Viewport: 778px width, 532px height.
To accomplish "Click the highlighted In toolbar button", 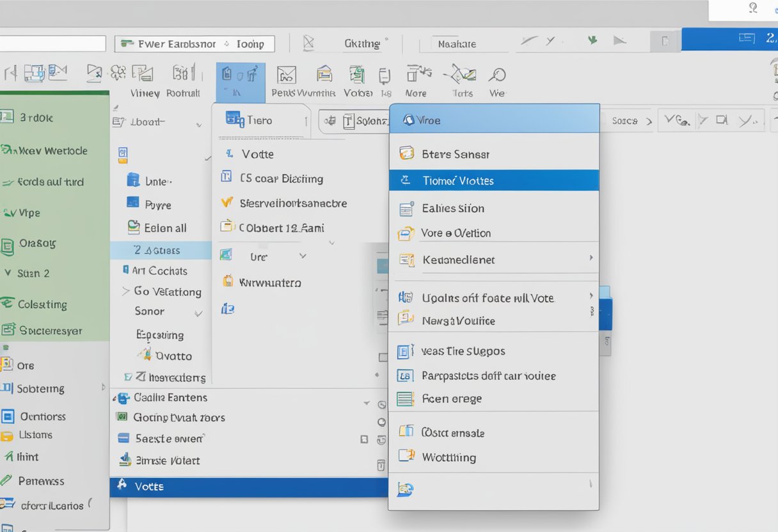I will [x=240, y=82].
